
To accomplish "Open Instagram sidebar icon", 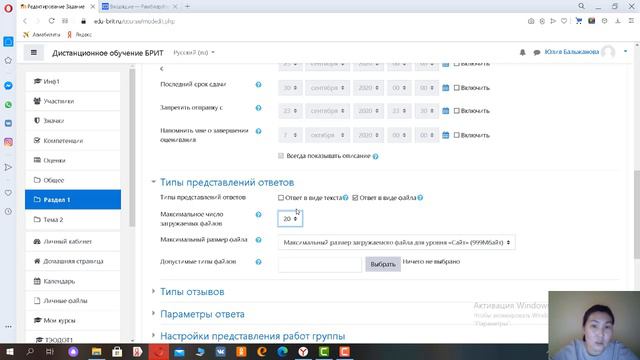I will click(8, 142).
